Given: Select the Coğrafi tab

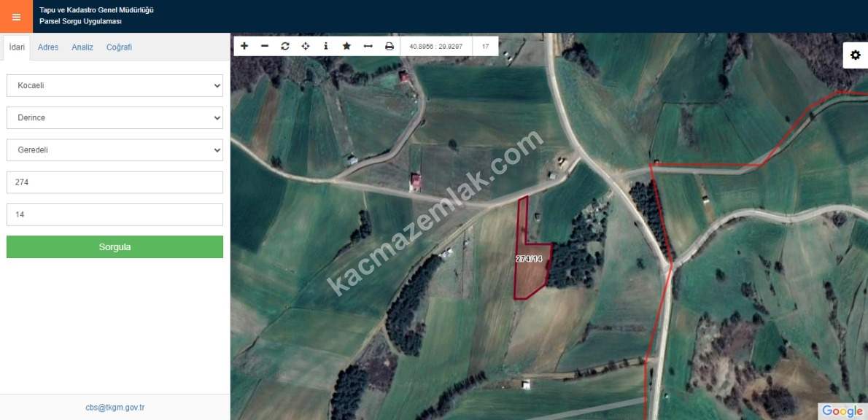Looking at the screenshot, I should tap(119, 47).
